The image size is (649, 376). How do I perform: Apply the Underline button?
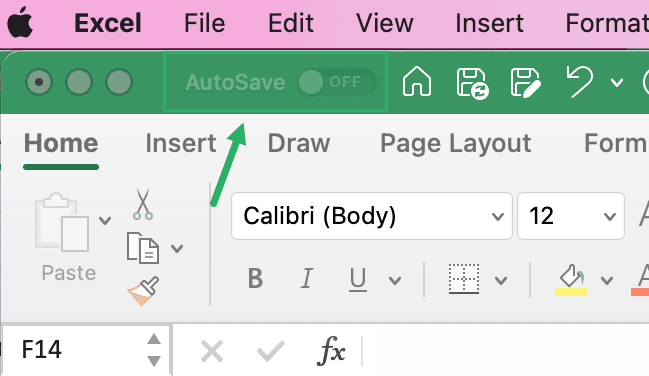358,279
